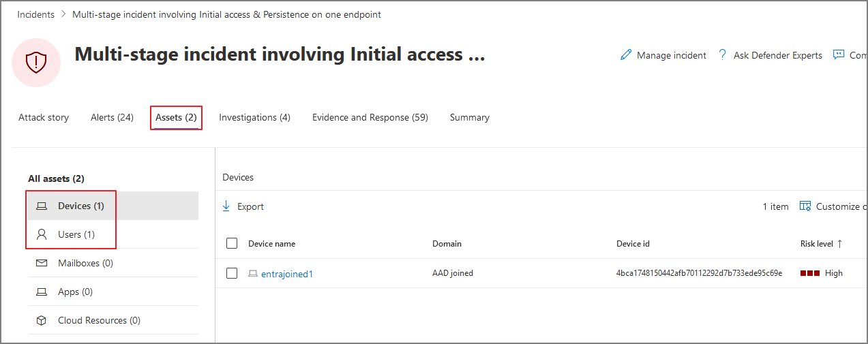Open the Attack story tab
868x344 pixels.
click(44, 117)
